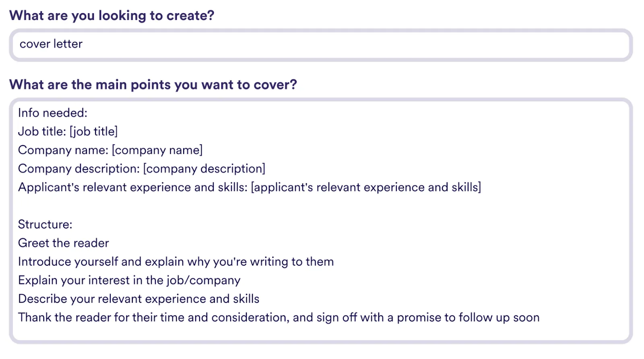Click the "Introduce yourself and explain" line
644x359 pixels.
[x=176, y=262]
